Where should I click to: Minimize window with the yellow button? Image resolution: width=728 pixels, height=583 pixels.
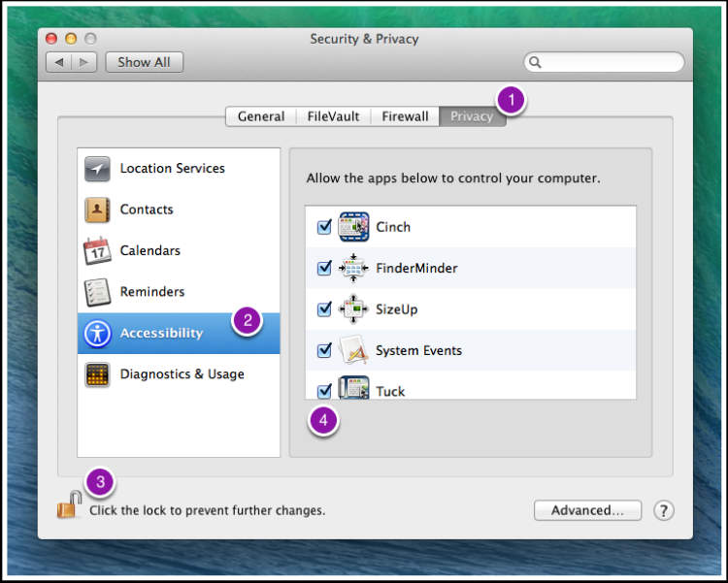pyautogui.click(x=71, y=39)
